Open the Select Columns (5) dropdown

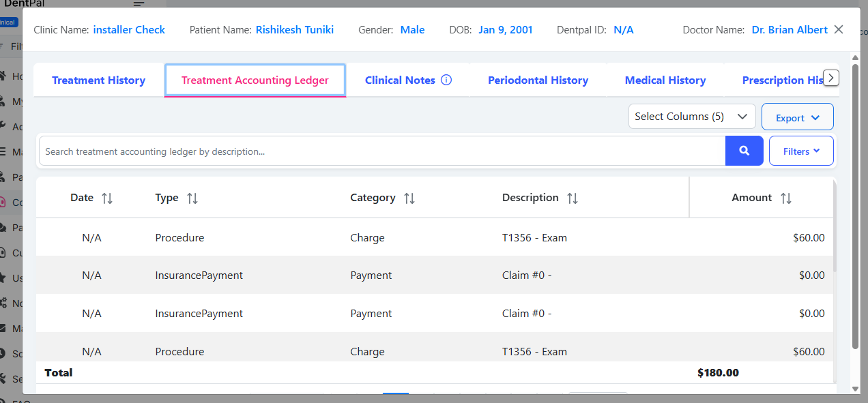pyautogui.click(x=691, y=117)
